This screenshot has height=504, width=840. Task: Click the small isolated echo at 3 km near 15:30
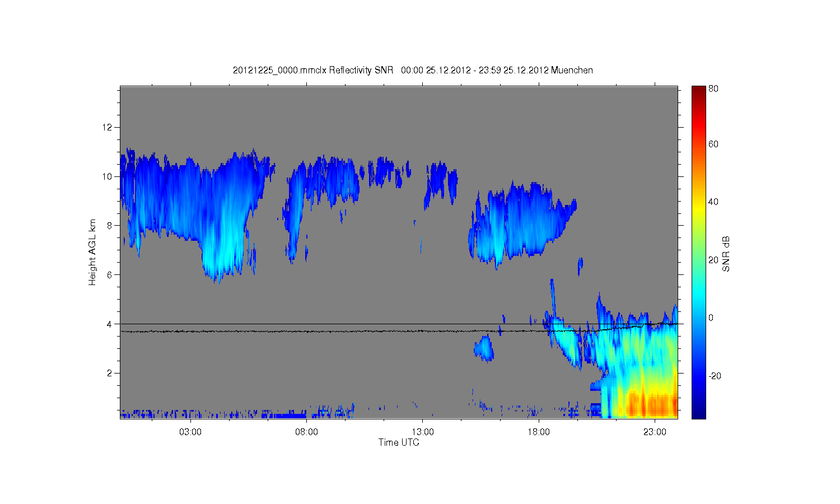(484, 348)
